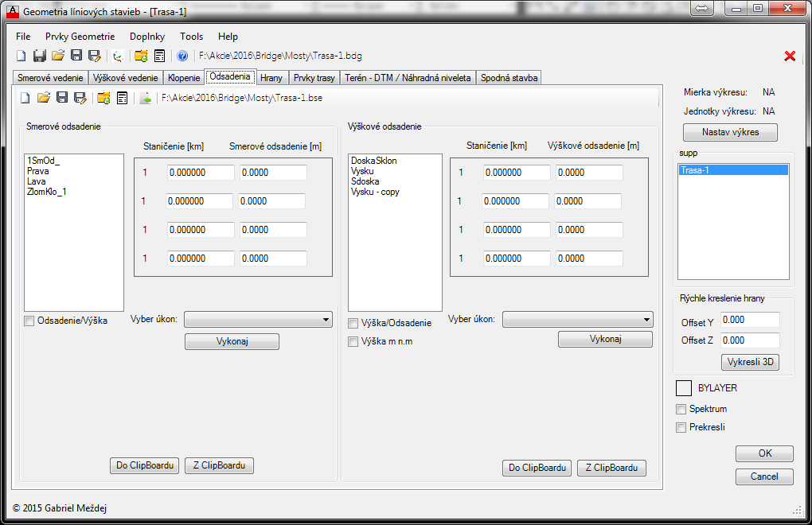Click the red X icon at top right
Screen dimensions: 812x525
pos(790,56)
